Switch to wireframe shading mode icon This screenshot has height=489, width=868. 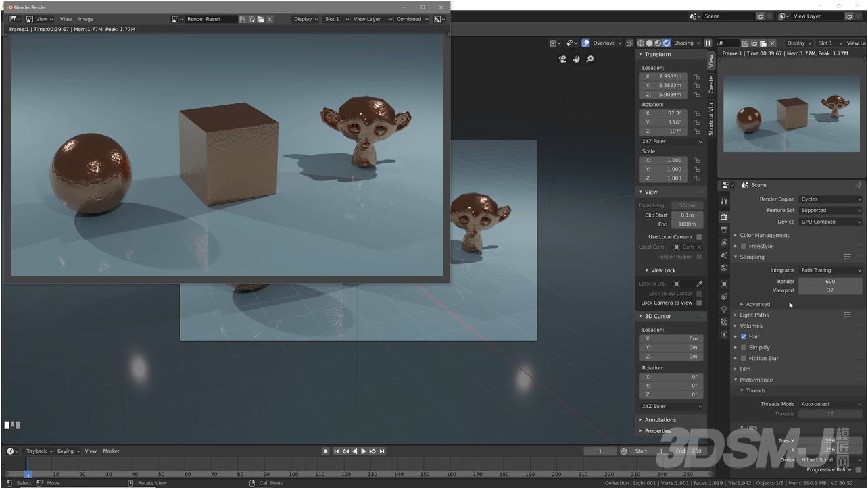[x=641, y=43]
